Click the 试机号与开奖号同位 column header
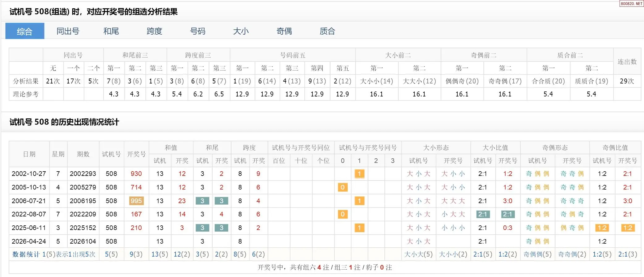 coord(301,148)
